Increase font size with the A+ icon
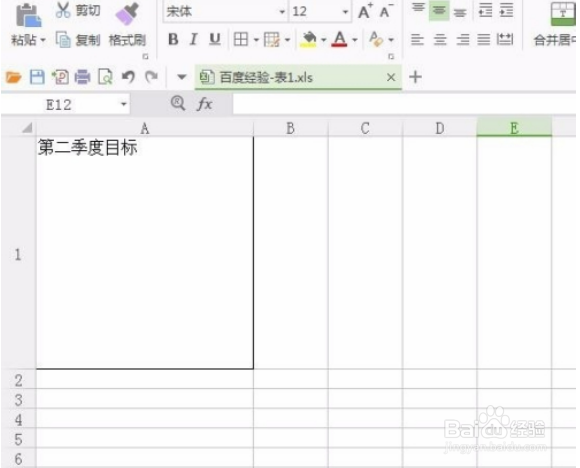This screenshot has width=580, height=468. pyautogui.click(x=365, y=11)
